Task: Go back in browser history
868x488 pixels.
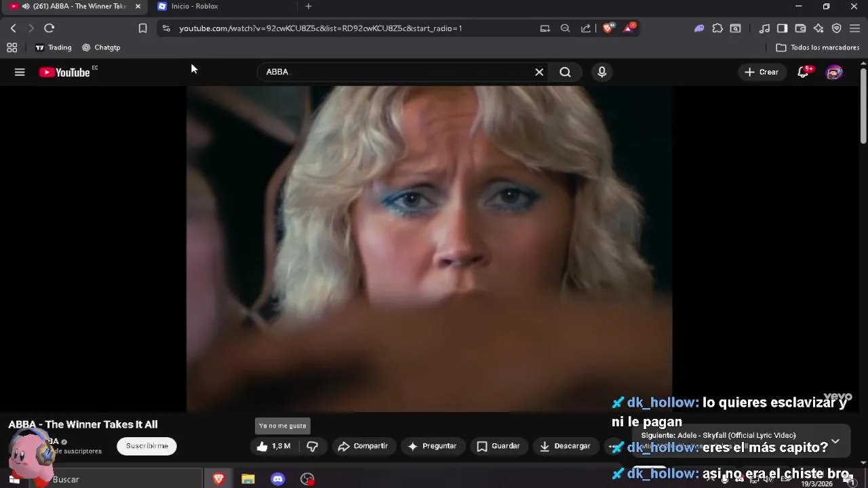Action: tap(14, 28)
